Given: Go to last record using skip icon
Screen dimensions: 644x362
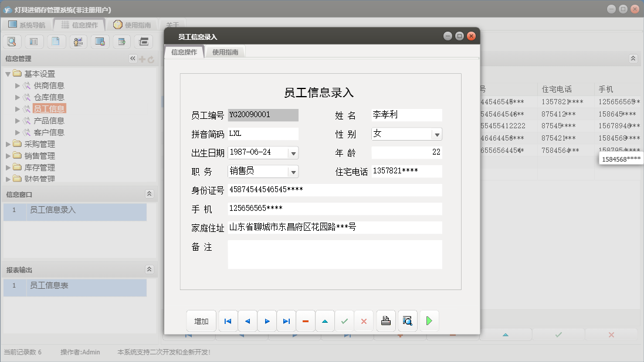Looking at the screenshot, I should 286,320.
